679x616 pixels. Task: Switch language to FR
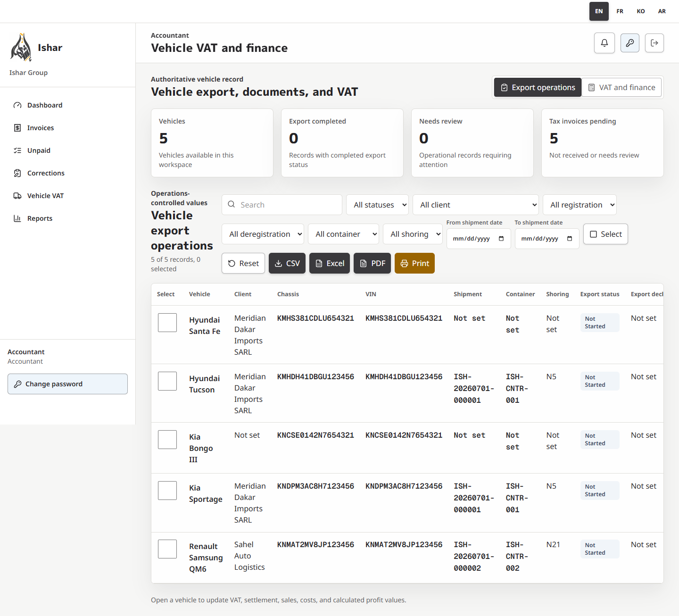[620, 11]
